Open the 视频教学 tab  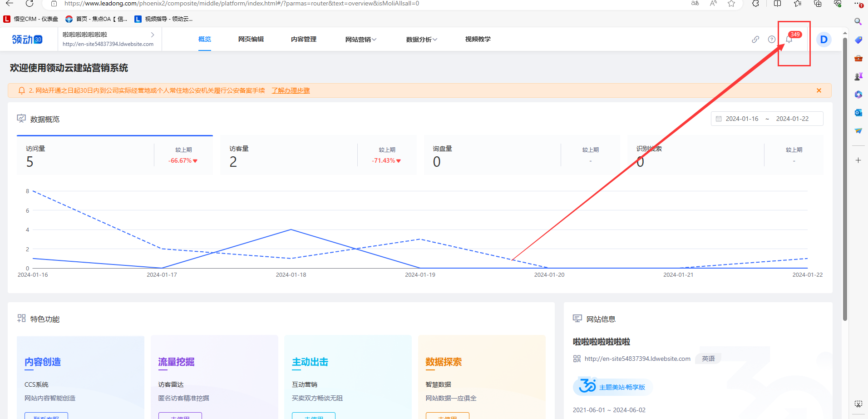click(477, 39)
